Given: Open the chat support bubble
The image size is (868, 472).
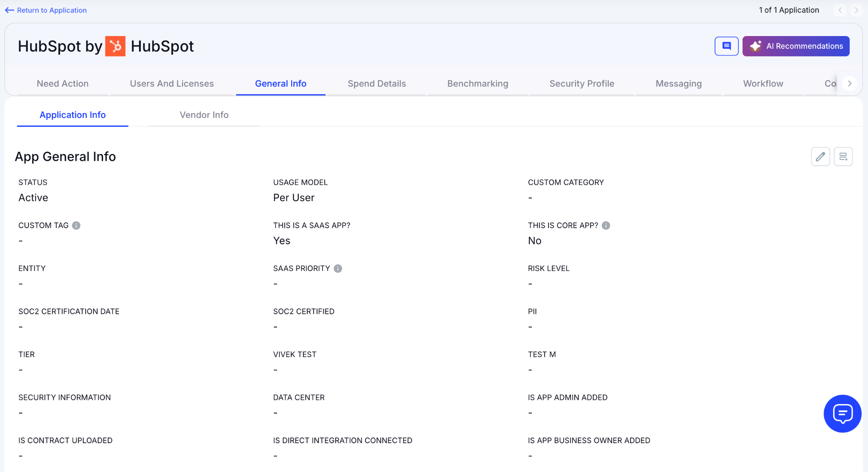Looking at the screenshot, I should 842,413.
